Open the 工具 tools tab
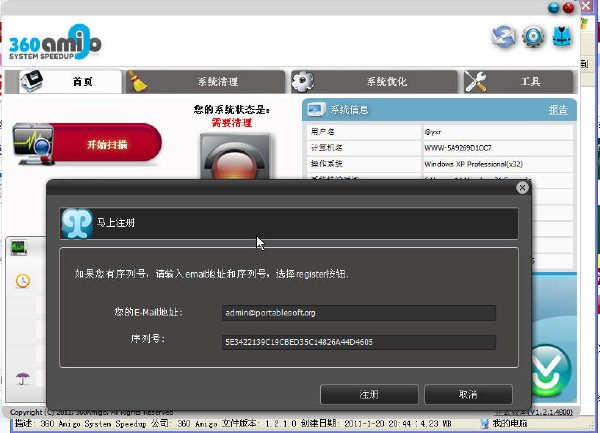Screen dimensions: 600x433 tap(519, 81)
